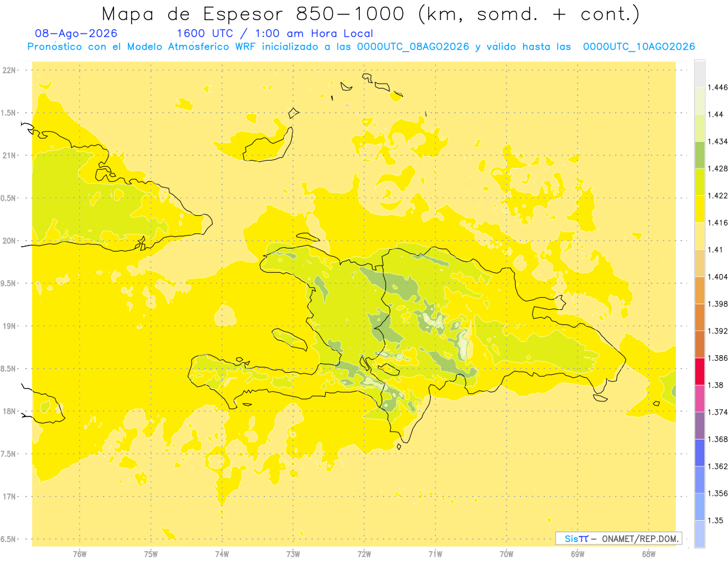Screen dimensions: 728x562
Task: Click the colorbar value "1.422"
Action: pos(717,195)
